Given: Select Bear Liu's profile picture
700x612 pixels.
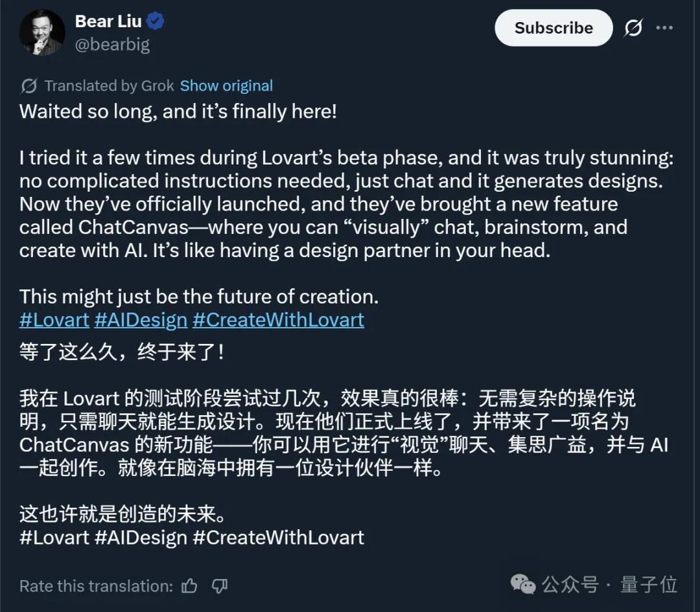Looking at the screenshot, I should point(41,31).
